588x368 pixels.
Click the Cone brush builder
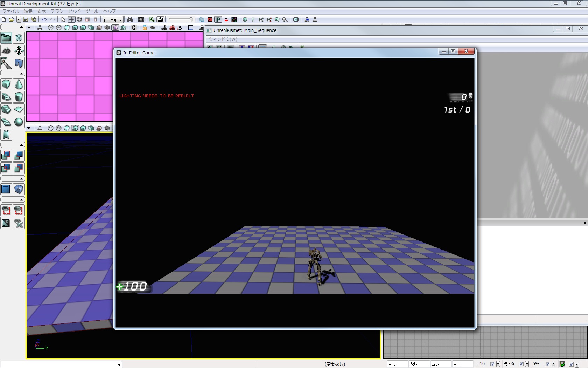click(19, 84)
